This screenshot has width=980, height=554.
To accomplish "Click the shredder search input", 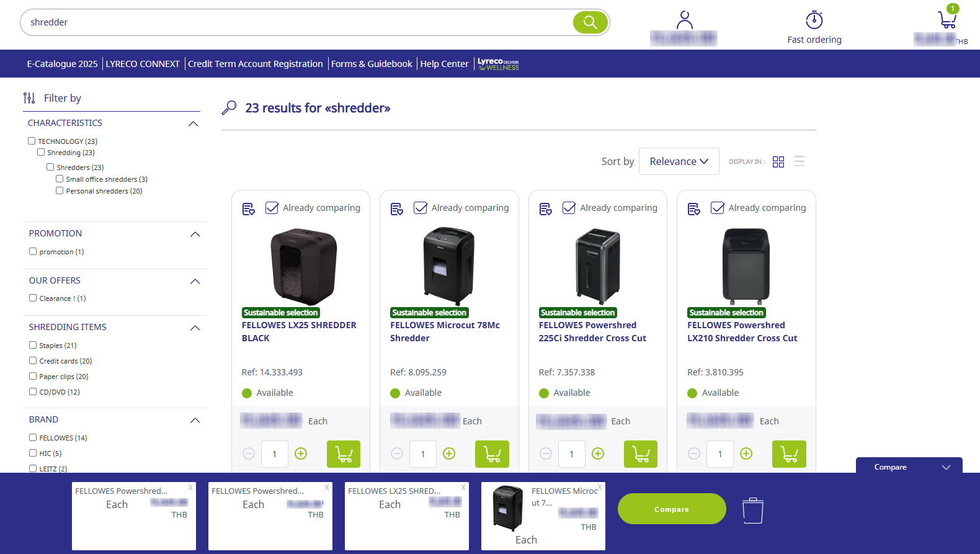I will [298, 22].
